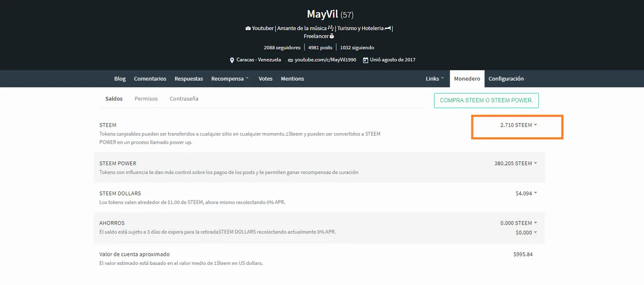The image size is (644, 285).
Task: Open the $4.094 Steem Dollars dropdown
Action: 526,194
